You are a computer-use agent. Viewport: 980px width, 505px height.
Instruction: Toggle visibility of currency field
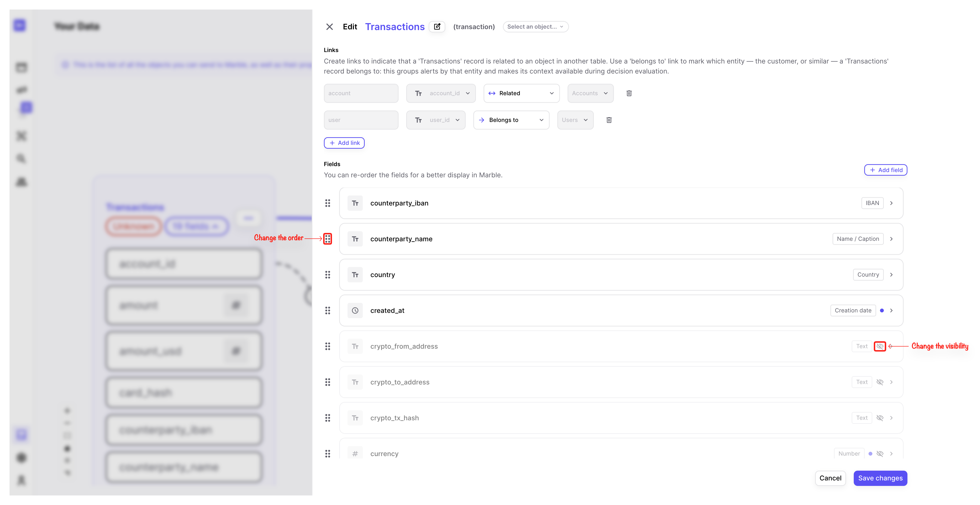pos(880,454)
